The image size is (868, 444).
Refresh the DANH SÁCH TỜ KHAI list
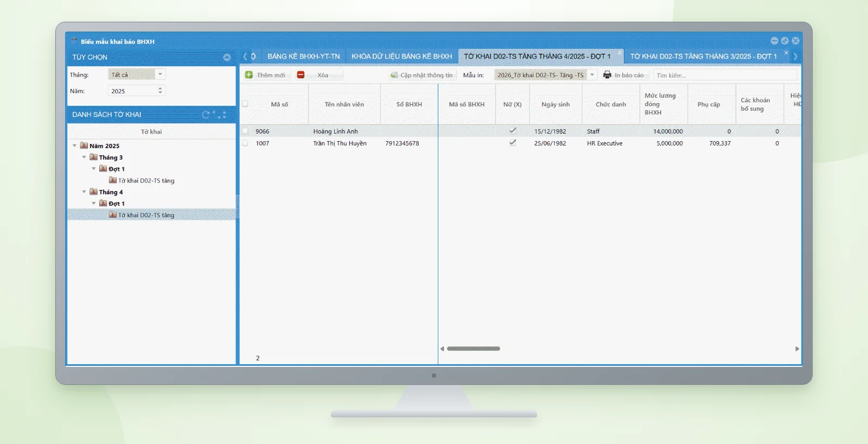click(206, 115)
